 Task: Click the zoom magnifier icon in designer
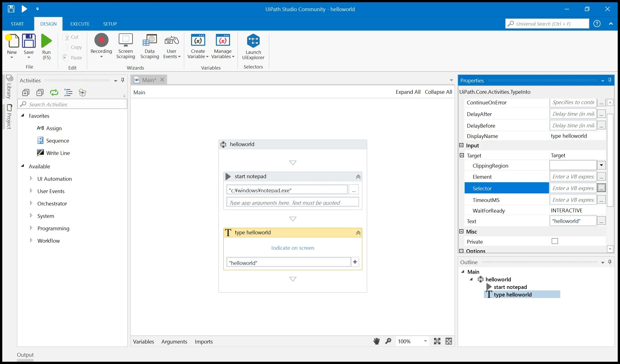pyautogui.click(x=388, y=342)
